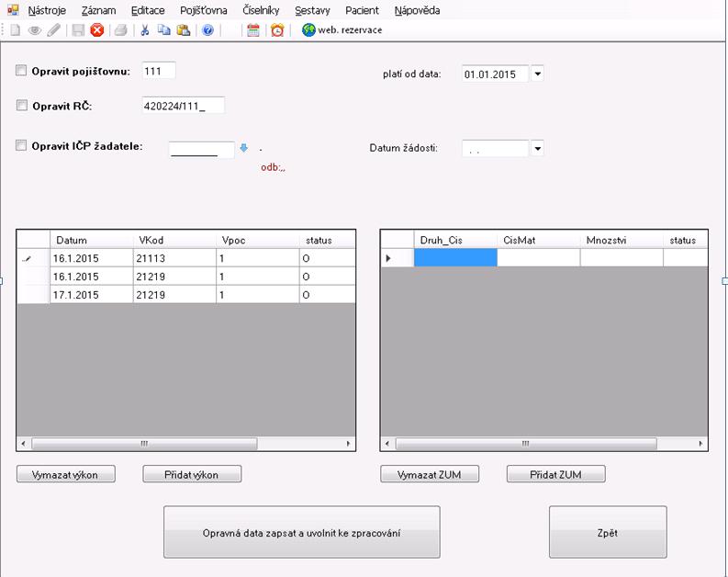Screen dimensions: 728x577
Task: Check Opravit IČP žadatele option
Action: click(21, 145)
